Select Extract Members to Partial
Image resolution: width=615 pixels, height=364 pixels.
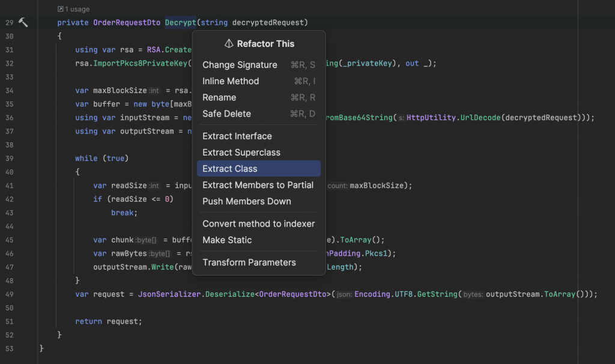coord(258,185)
